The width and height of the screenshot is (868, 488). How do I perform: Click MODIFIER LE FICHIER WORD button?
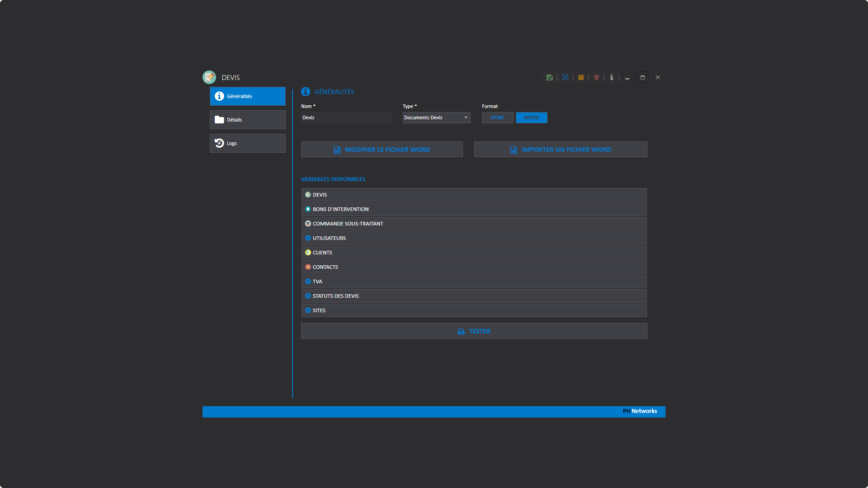point(382,150)
